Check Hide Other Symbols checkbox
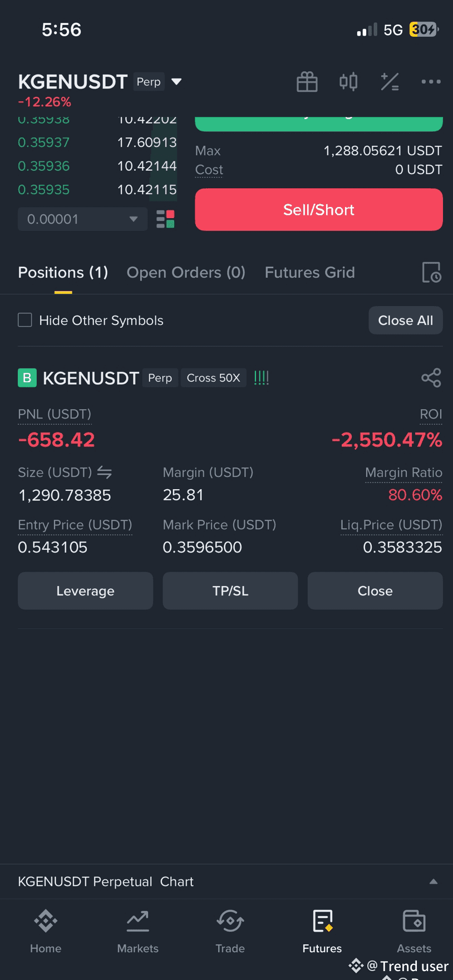 (25, 320)
